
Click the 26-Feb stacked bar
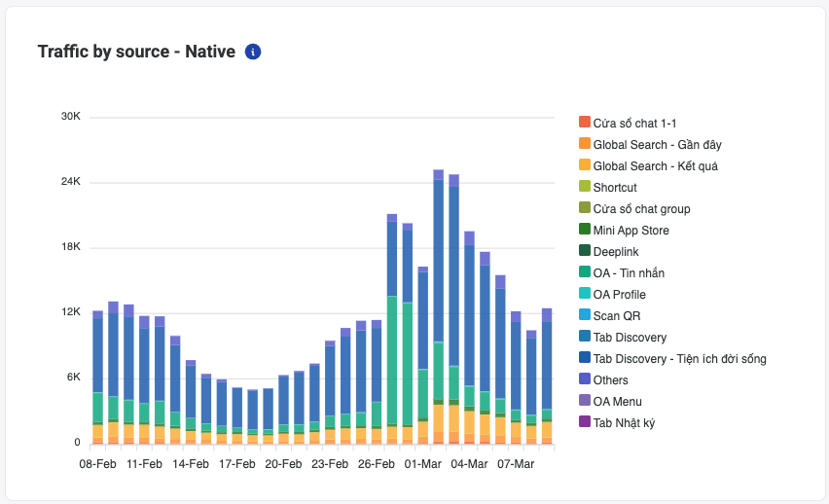tap(377, 382)
